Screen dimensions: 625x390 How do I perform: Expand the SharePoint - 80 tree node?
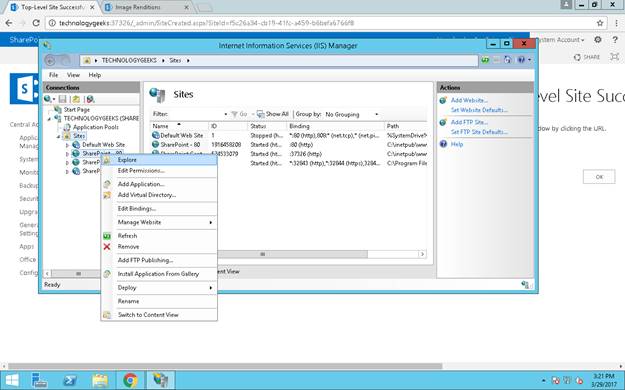tap(67, 154)
